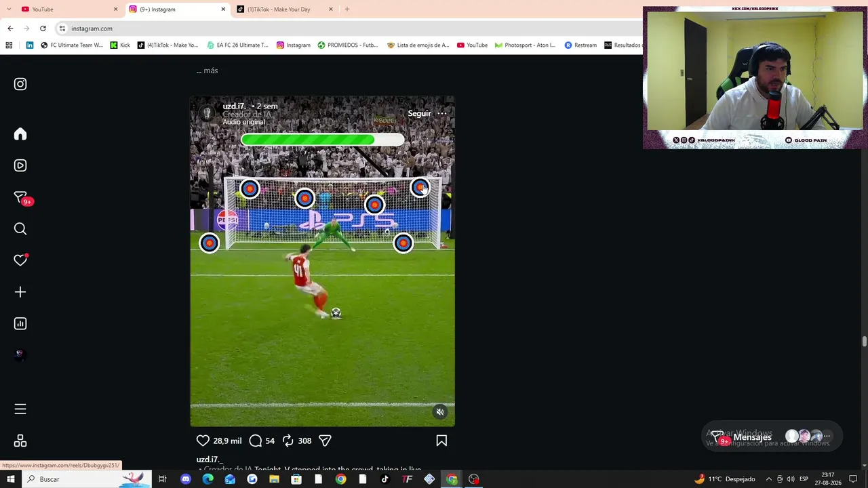Select the (9+) Instagram browser tab
The image size is (868, 488).
178,9
